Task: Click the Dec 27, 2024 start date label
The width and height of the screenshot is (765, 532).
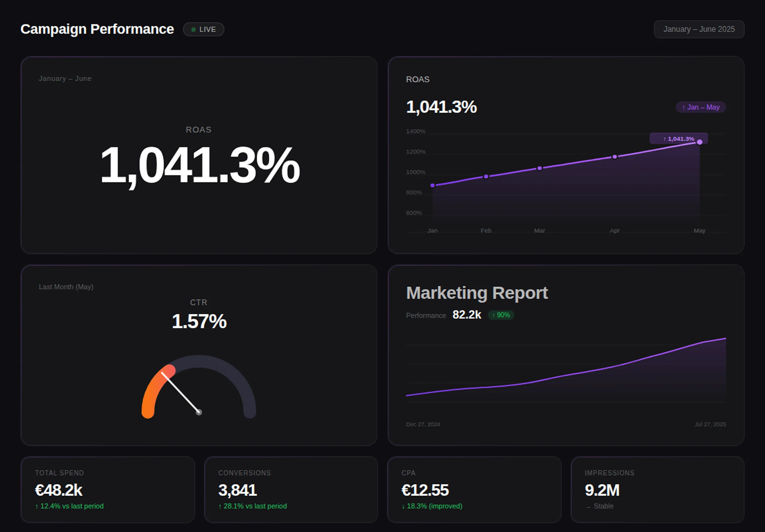Action: [423, 424]
